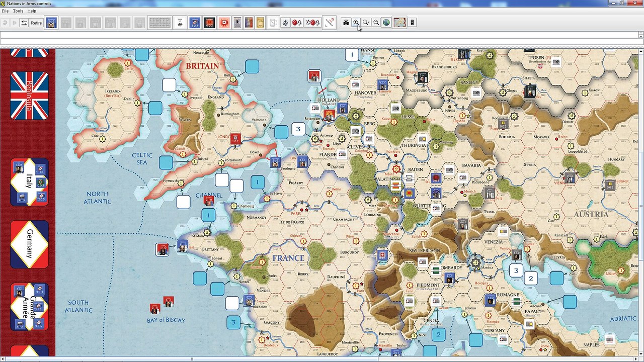This screenshot has width=644, height=362.
Task: Open the File menu
Action: click(6, 11)
